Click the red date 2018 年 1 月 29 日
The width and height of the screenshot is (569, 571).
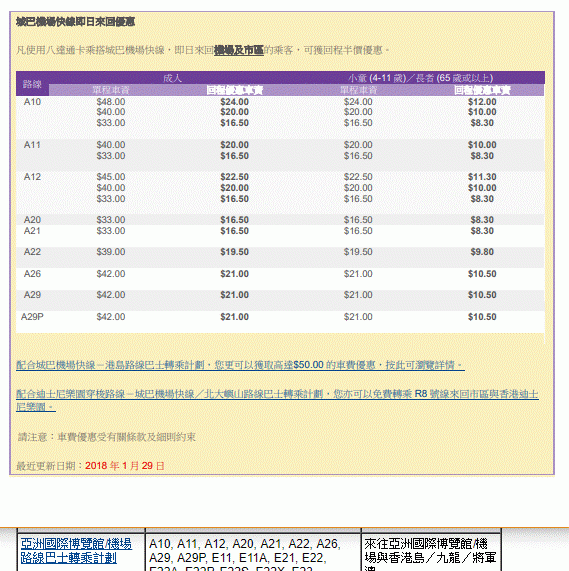click(125, 466)
